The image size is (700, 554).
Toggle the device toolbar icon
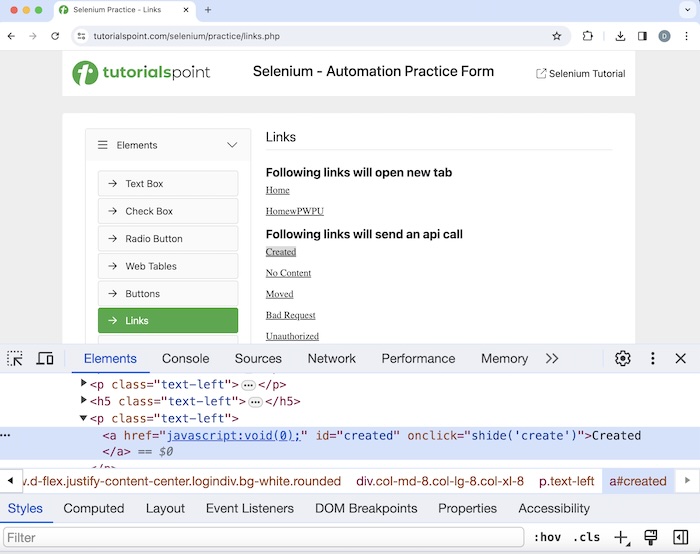[45, 358]
